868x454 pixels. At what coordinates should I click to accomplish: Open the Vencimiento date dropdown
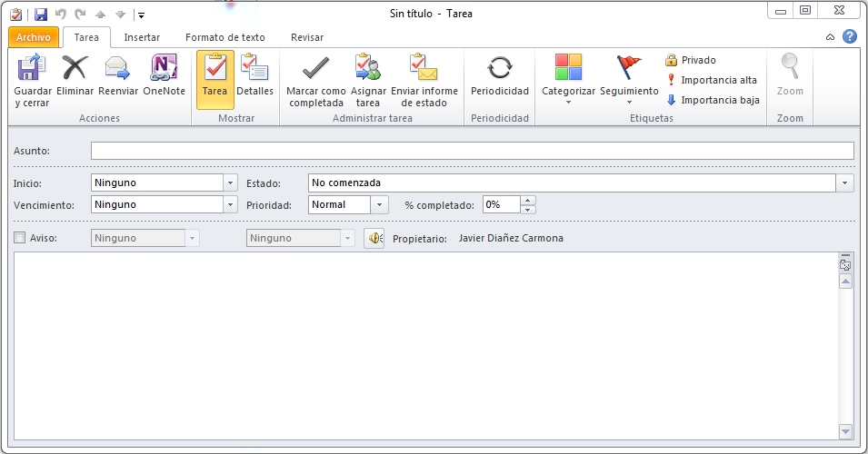230,204
